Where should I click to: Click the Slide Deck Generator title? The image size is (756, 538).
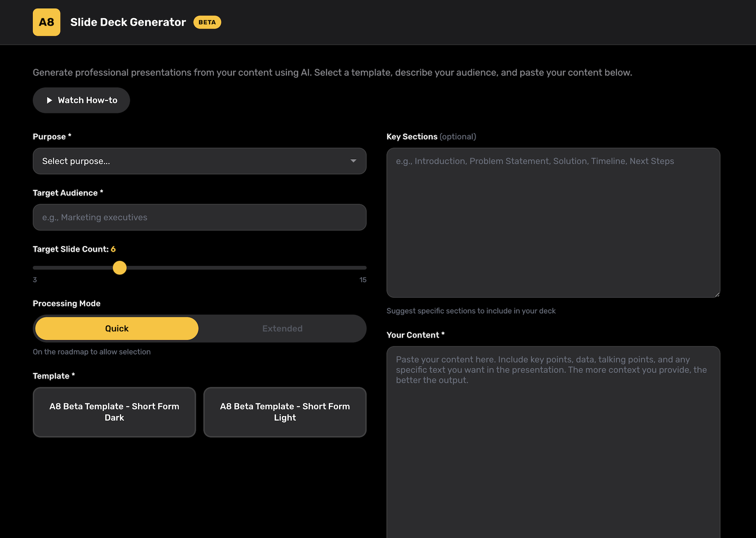point(128,22)
